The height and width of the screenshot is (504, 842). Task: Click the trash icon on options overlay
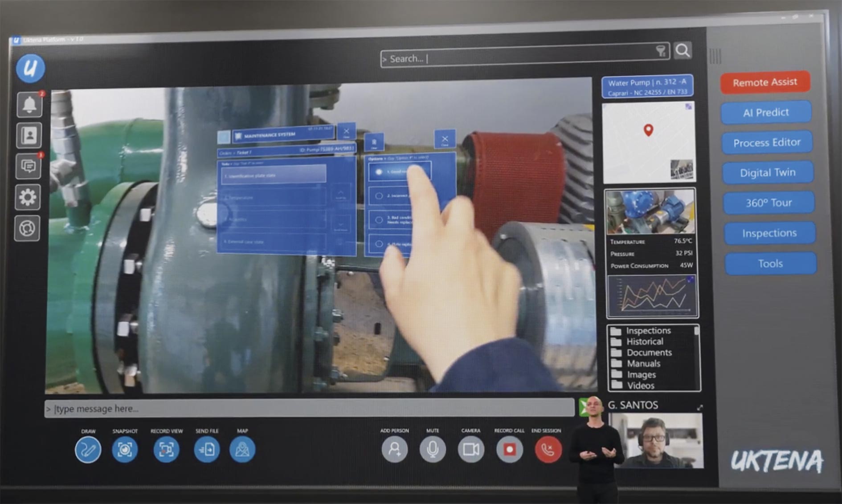tap(374, 142)
